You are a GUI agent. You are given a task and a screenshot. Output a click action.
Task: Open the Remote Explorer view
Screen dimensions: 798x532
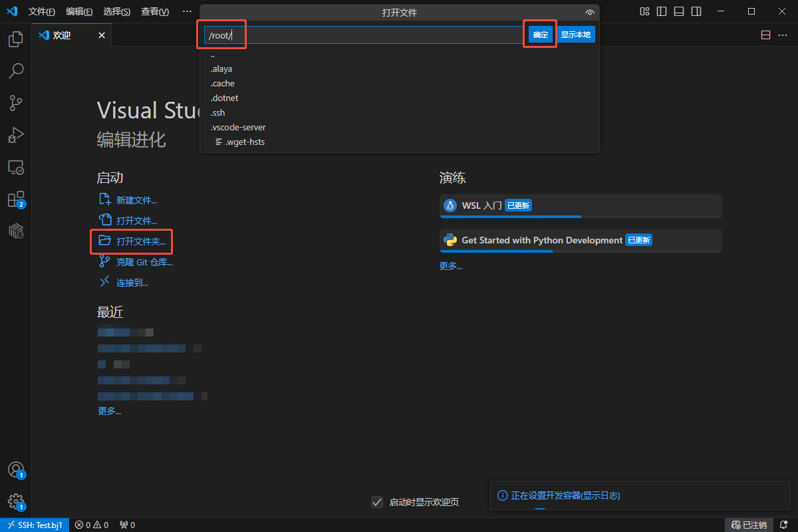[15, 167]
